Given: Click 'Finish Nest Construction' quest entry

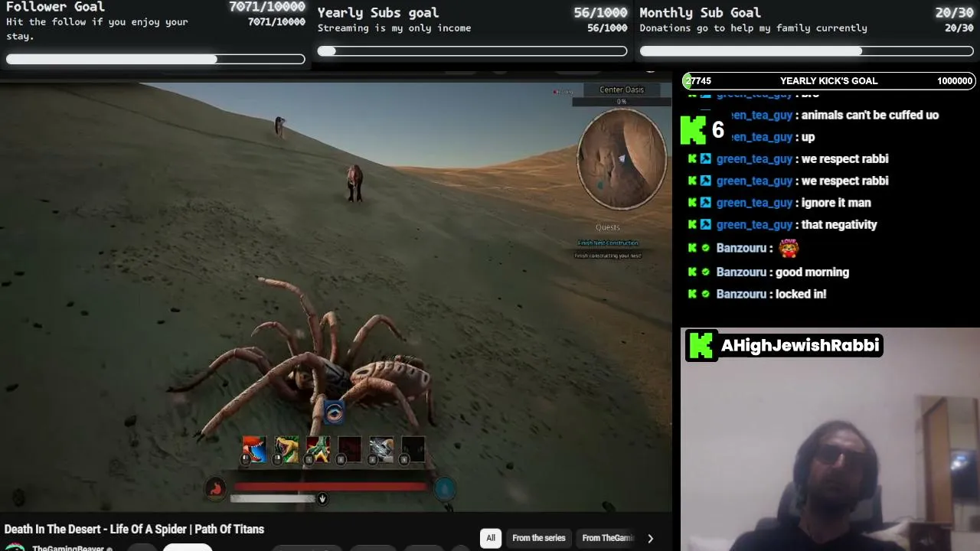Looking at the screenshot, I should pyautogui.click(x=608, y=243).
